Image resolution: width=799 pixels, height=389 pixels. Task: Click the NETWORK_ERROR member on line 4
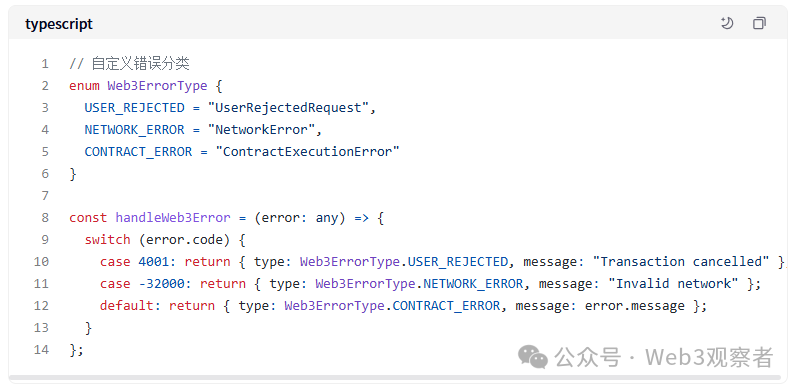tap(135, 129)
